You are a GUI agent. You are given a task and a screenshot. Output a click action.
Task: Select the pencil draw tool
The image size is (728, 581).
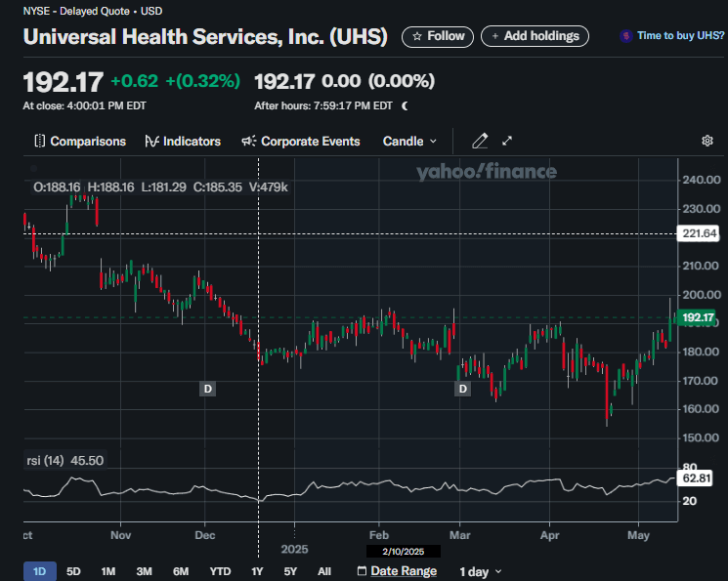pyautogui.click(x=480, y=141)
